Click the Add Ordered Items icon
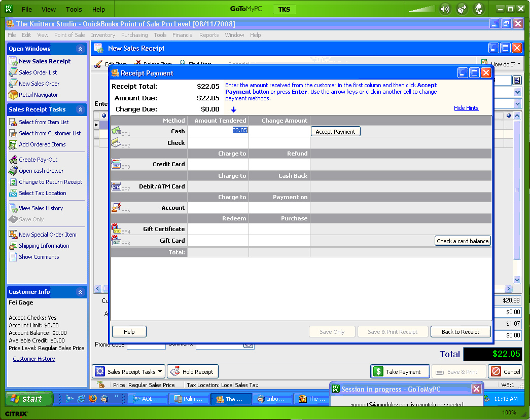Viewport: 530px width, 420px height. pyautogui.click(x=13, y=144)
